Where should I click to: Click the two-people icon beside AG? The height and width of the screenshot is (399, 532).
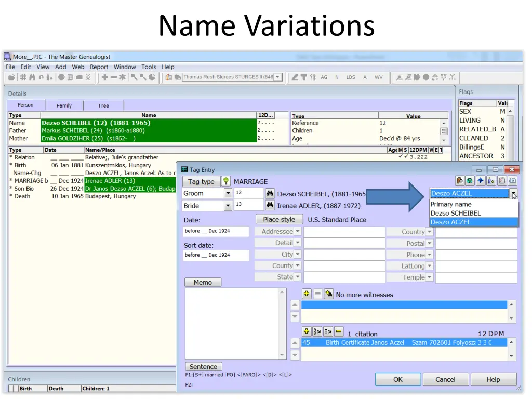click(x=312, y=77)
